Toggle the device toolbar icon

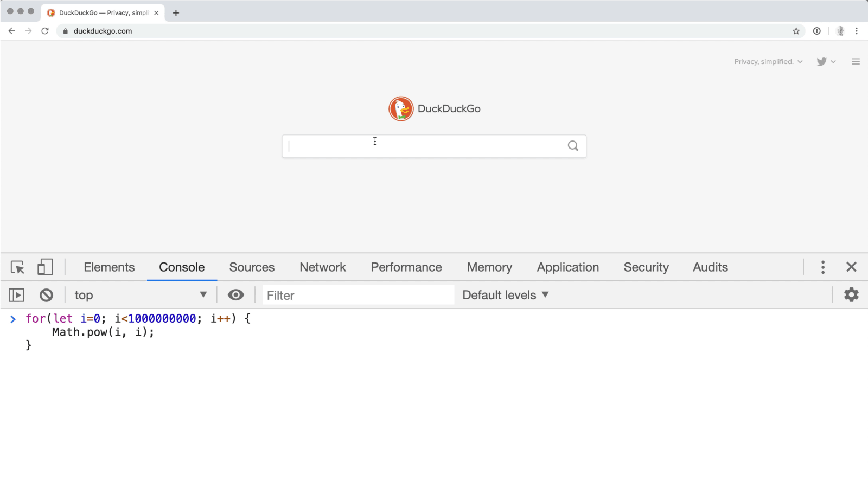45,267
